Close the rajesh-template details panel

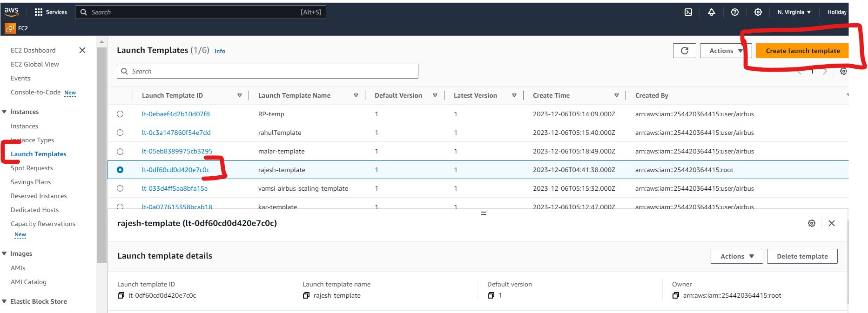point(832,223)
